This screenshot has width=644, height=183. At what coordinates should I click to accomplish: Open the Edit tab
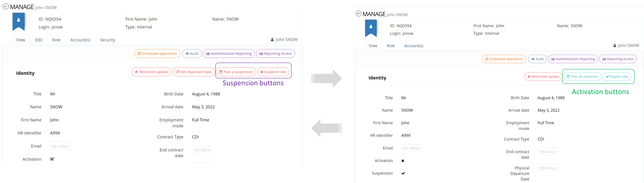pyautogui.click(x=39, y=40)
